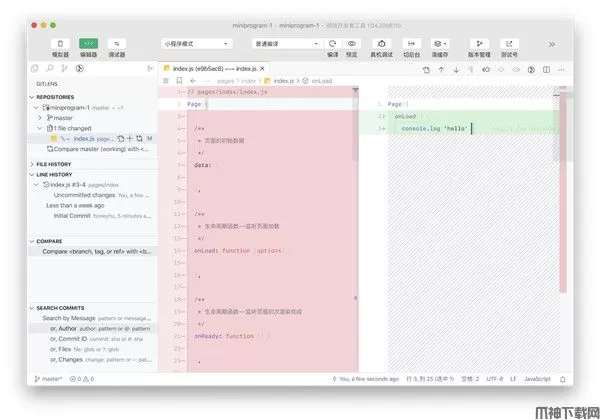
Task: Click JavaScript language mode in status bar
Action: click(538, 379)
